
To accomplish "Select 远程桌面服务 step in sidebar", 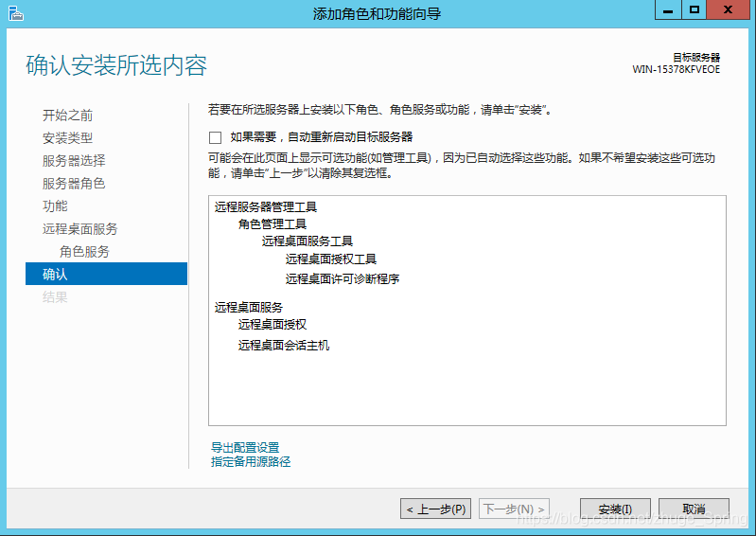I will [79, 229].
